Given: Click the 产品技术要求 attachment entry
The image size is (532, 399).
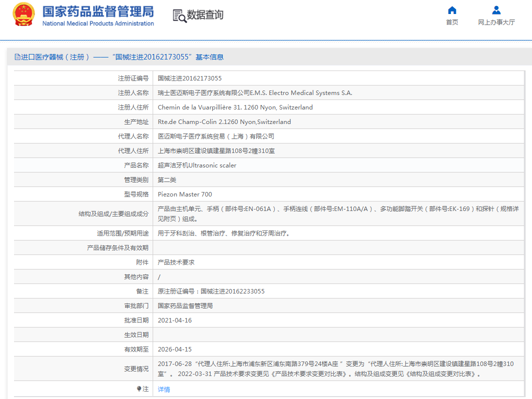Looking at the screenshot, I should 176,262.
